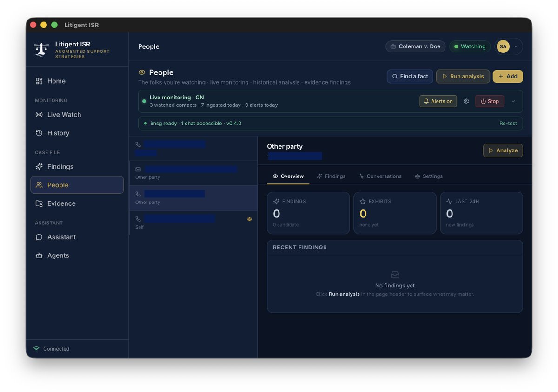Switch to the Conversations tab
Viewport: 558px width, 392px height.
pyautogui.click(x=380, y=176)
